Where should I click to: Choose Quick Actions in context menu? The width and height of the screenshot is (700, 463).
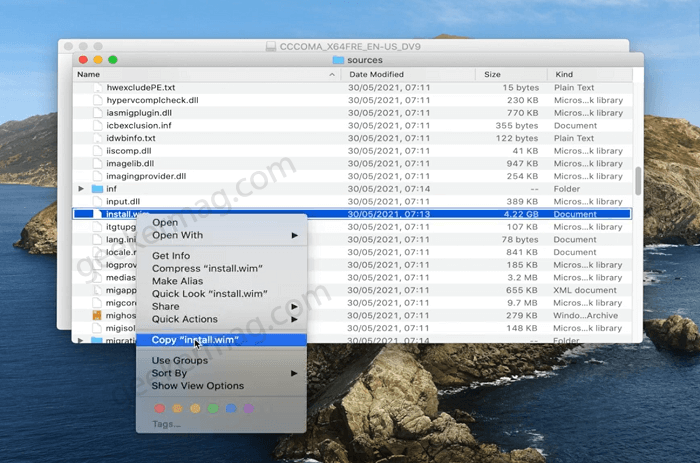tap(185, 319)
